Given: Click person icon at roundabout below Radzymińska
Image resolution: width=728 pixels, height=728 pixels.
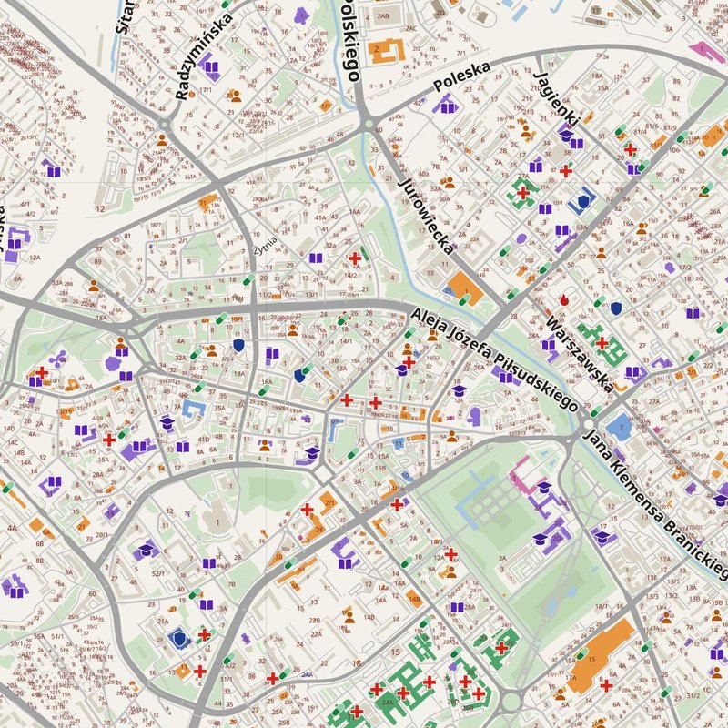Looking at the screenshot, I should pyautogui.click(x=162, y=140).
